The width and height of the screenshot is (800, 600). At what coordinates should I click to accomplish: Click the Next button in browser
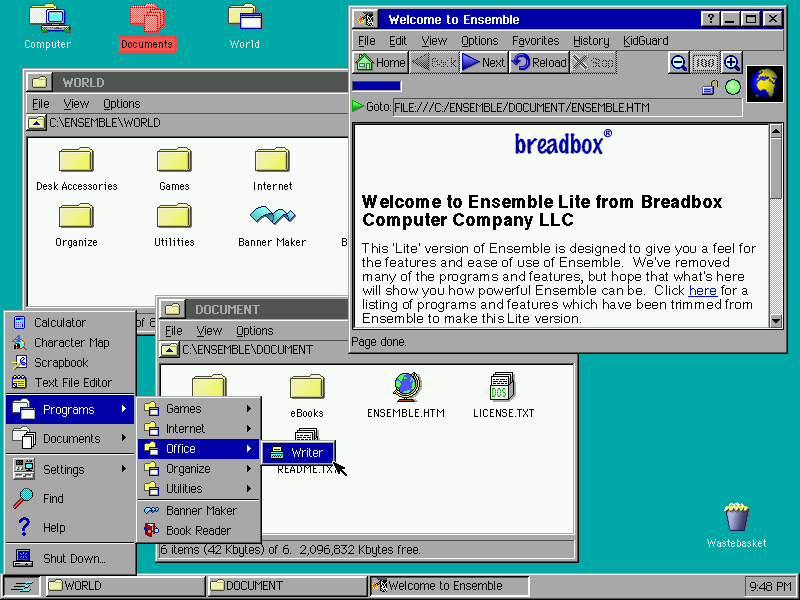[x=484, y=63]
